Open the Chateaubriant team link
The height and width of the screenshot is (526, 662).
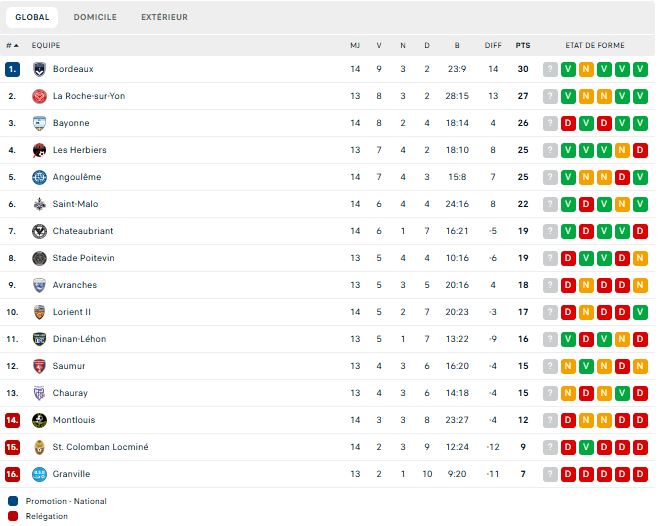point(83,231)
